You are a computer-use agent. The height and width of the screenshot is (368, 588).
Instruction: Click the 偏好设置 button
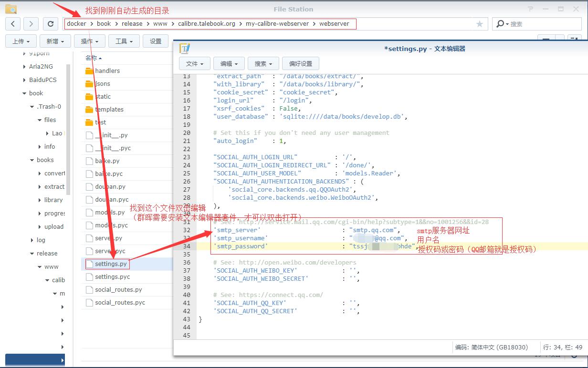pyautogui.click(x=300, y=63)
